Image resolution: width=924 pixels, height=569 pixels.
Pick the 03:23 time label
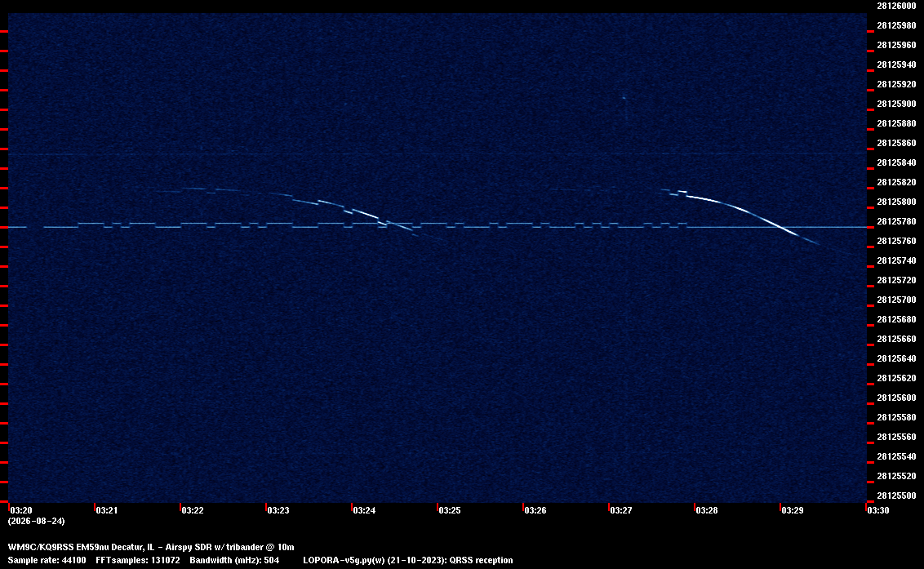click(x=278, y=510)
